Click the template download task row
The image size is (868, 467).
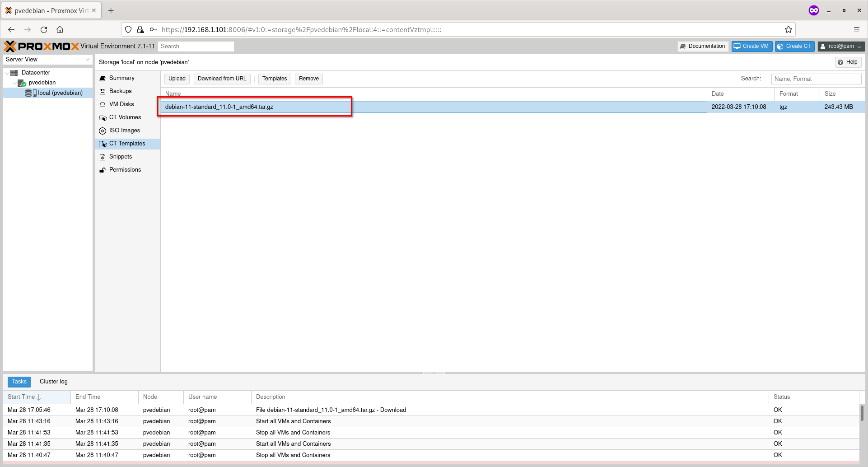coord(431,410)
